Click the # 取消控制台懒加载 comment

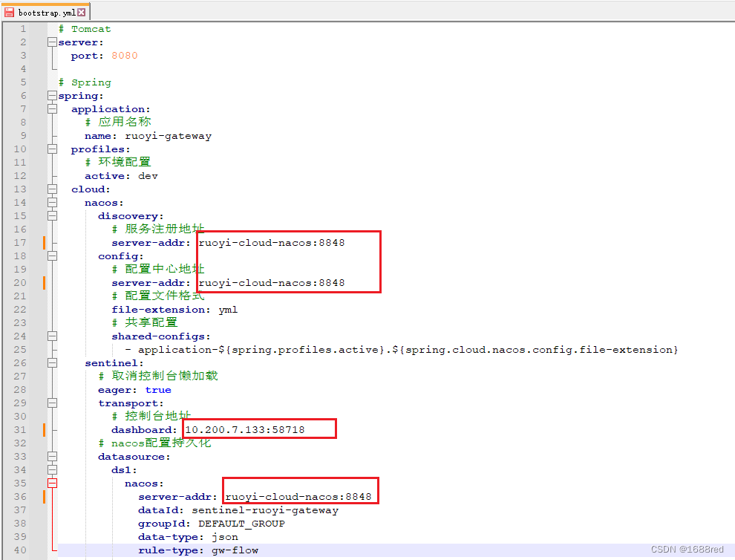coord(158,376)
